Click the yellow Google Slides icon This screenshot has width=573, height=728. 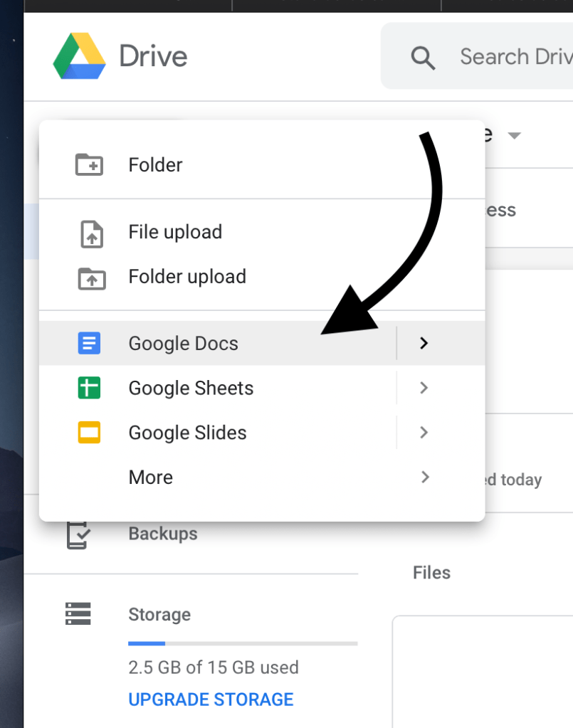tap(89, 433)
